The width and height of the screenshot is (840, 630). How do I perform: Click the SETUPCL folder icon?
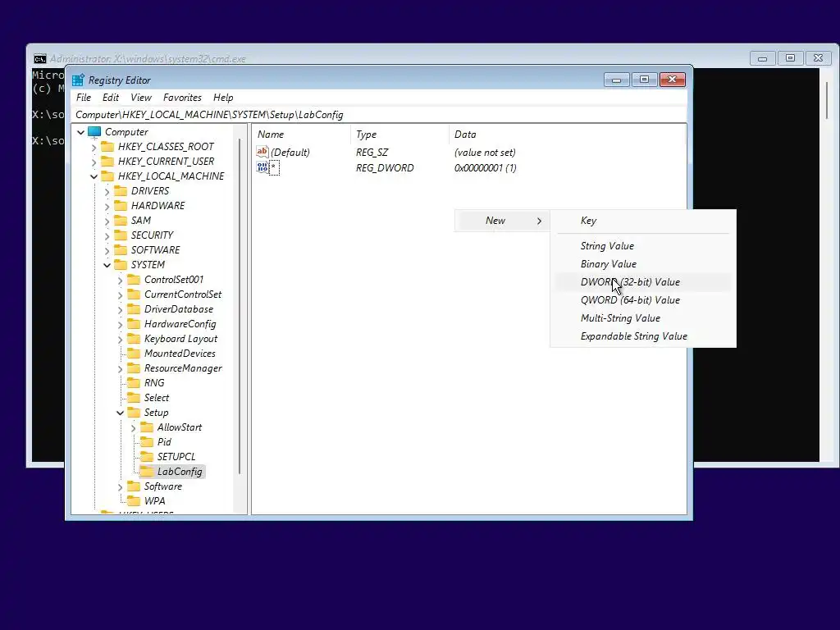[x=147, y=457]
